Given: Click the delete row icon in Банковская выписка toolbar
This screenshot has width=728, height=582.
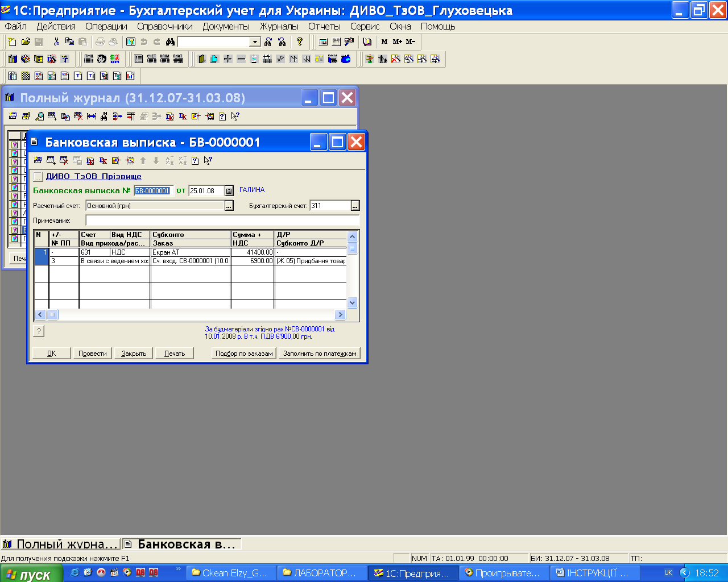Looking at the screenshot, I should click(64, 160).
